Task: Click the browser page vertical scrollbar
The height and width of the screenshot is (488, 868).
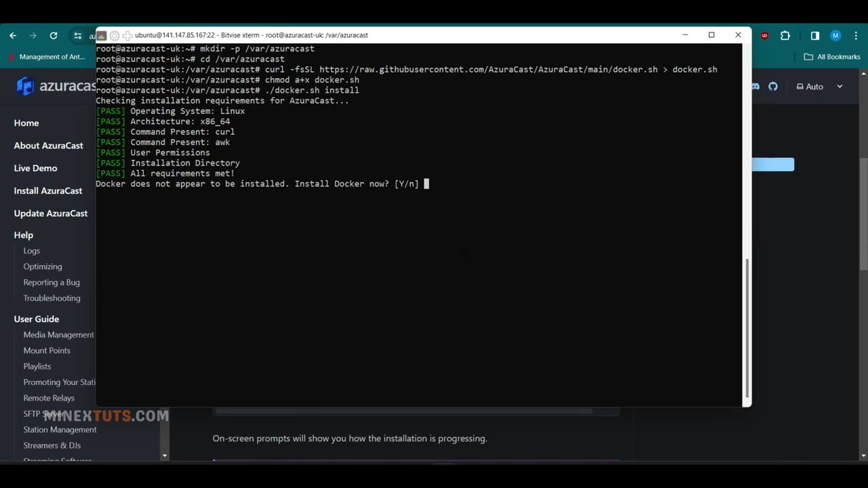Action: coord(863,214)
